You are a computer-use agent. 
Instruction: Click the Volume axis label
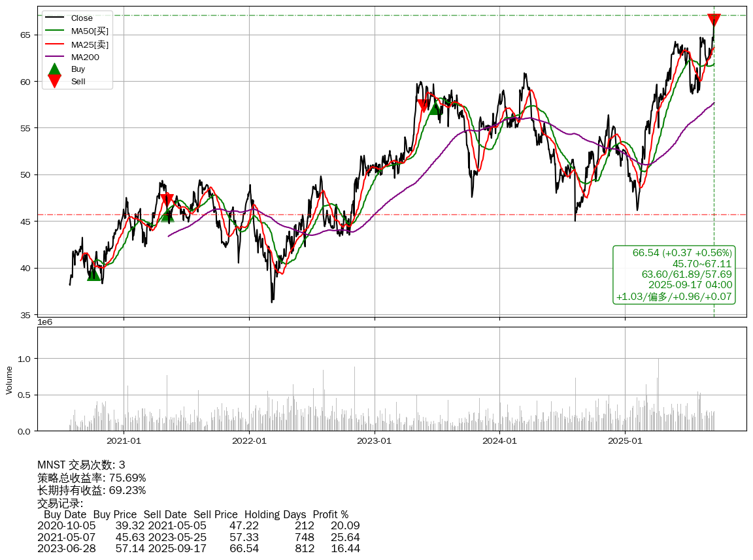(x=9, y=380)
